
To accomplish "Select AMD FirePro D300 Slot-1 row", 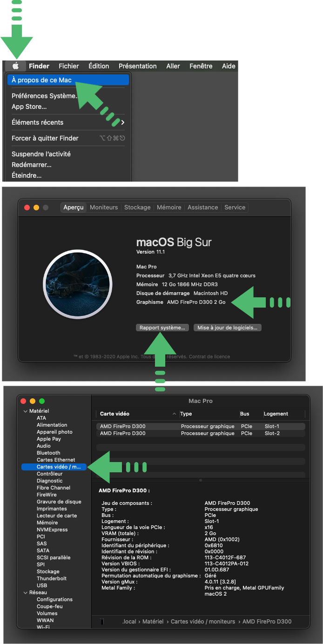I will tap(201, 427).
